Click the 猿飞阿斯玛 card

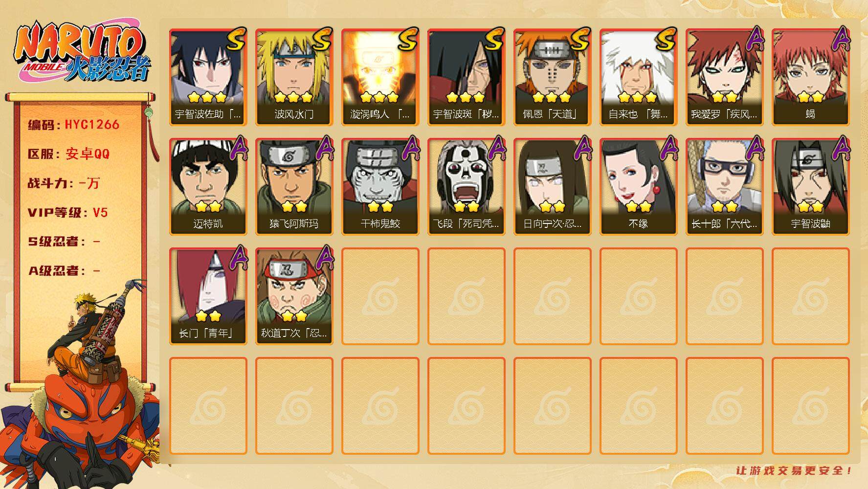pyautogui.click(x=294, y=186)
